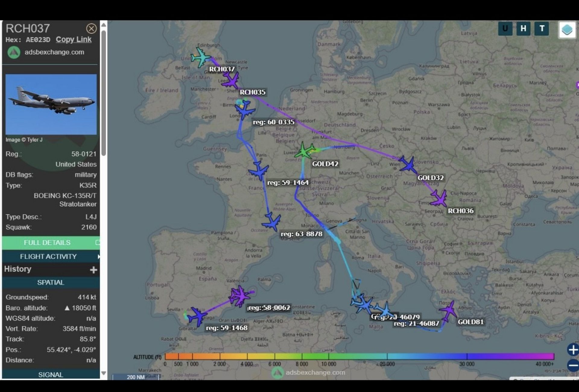Click the altitude color legend bar
Screen dimensions: 579x392
pyautogui.click(x=359, y=356)
